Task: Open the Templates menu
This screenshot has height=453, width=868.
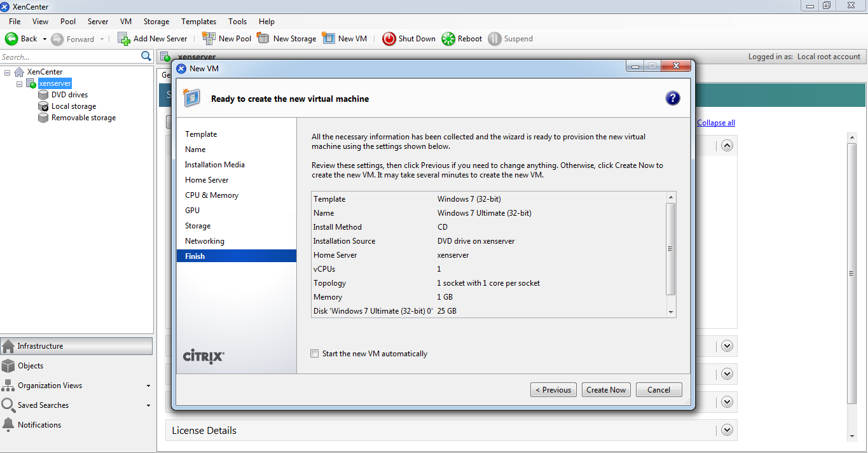Action: point(198,21)
